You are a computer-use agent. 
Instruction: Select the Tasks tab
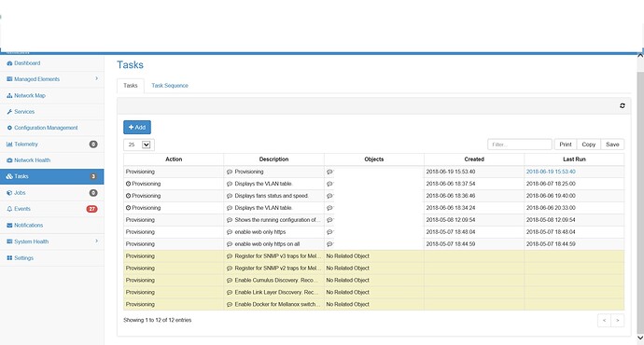tap(130, 86)
